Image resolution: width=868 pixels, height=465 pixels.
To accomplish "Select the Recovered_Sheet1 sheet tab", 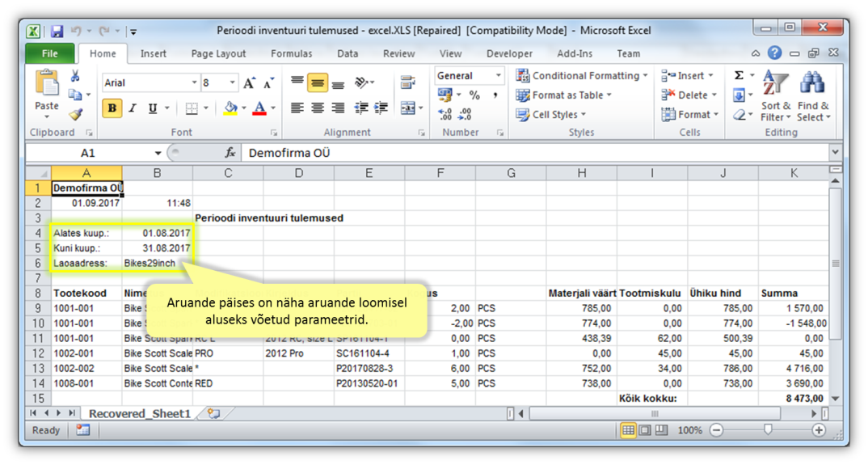I will (x=140, y=414).
